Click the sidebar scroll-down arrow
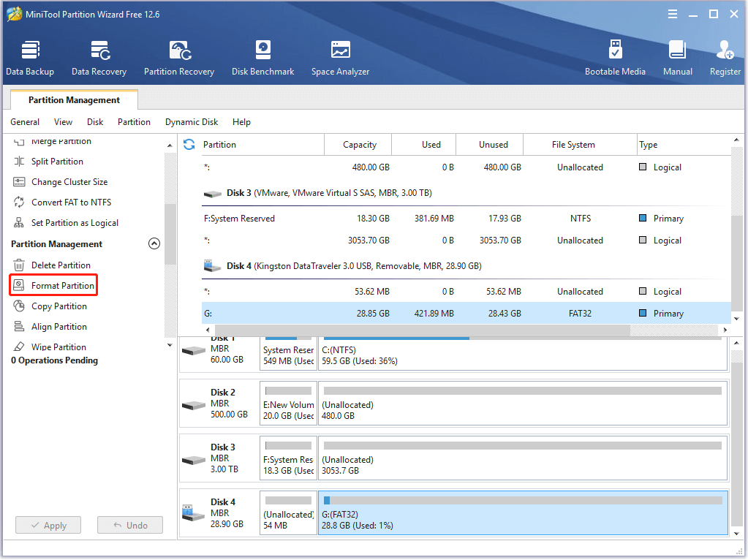748x560 pixels. (x=170, y=345)
